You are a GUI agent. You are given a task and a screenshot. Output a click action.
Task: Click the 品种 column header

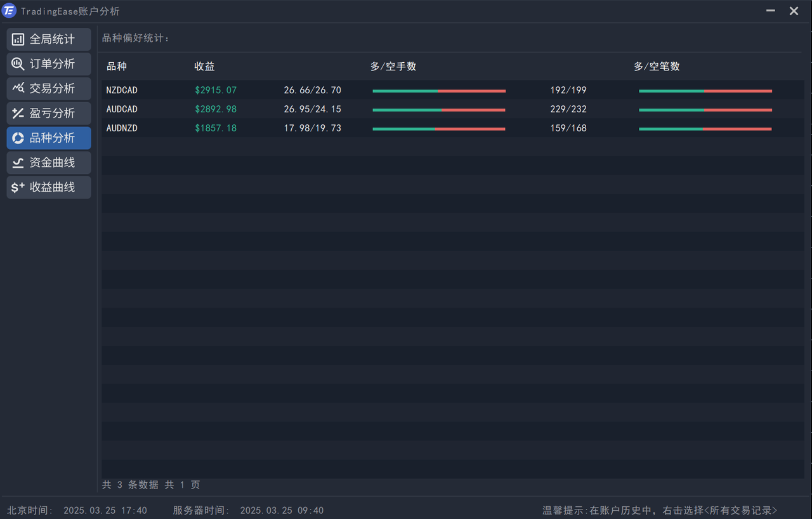[x=116, y=67]
